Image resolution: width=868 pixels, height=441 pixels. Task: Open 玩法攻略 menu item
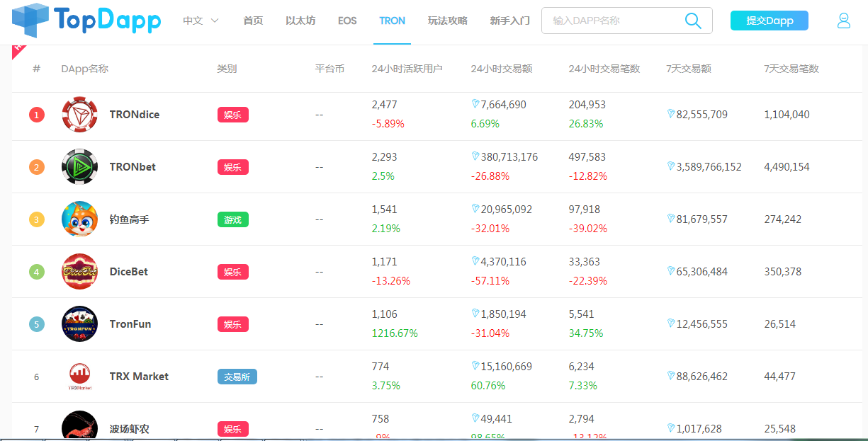click(448, 21)
